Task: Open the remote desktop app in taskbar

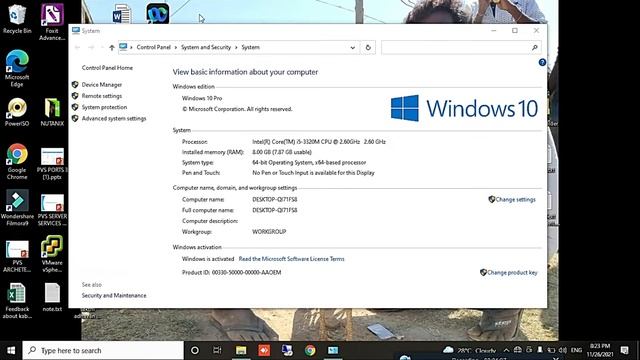Action: click(x=287, y=350)
